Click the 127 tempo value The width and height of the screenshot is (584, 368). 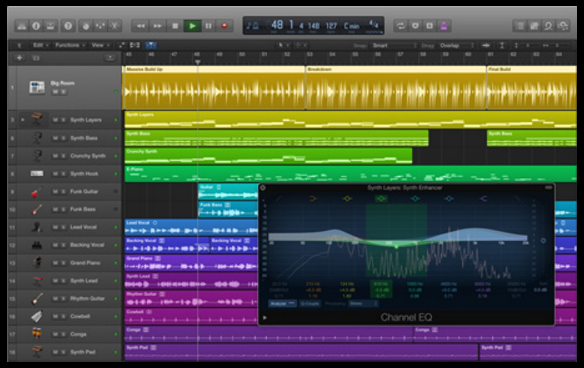(x=331, y=26)
